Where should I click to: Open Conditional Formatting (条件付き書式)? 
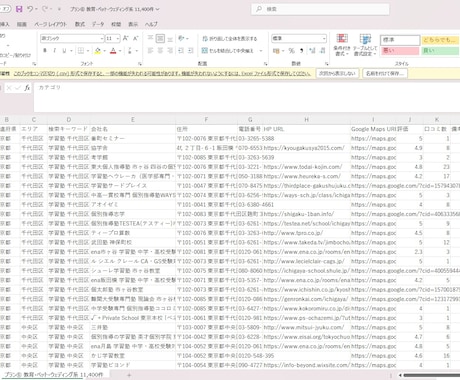(342, 45)
